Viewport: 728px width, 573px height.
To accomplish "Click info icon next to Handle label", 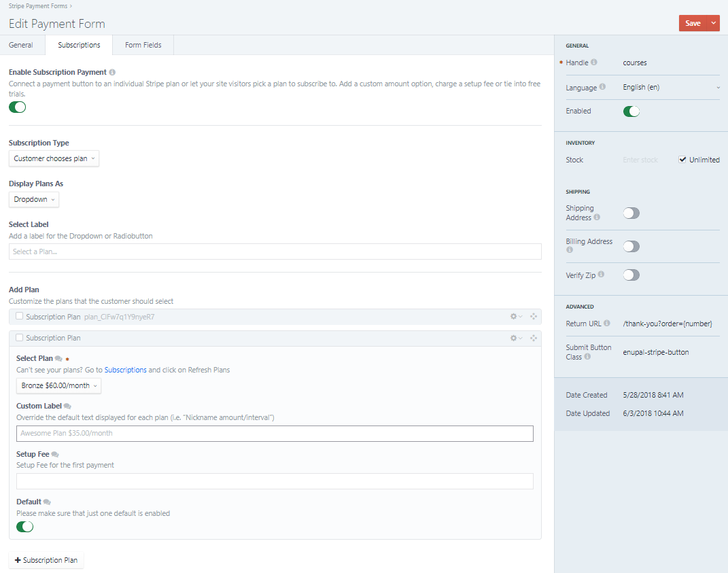I will [594, 63].
